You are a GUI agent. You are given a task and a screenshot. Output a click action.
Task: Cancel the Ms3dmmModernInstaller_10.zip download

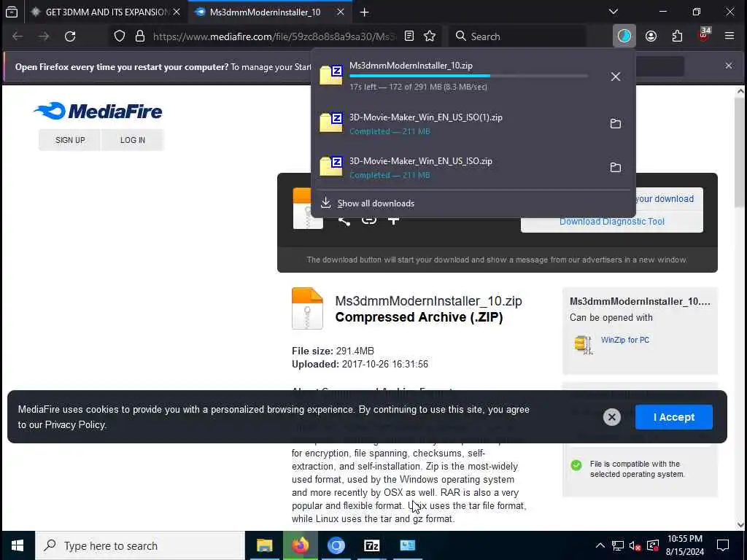click(x=616, y=76)
